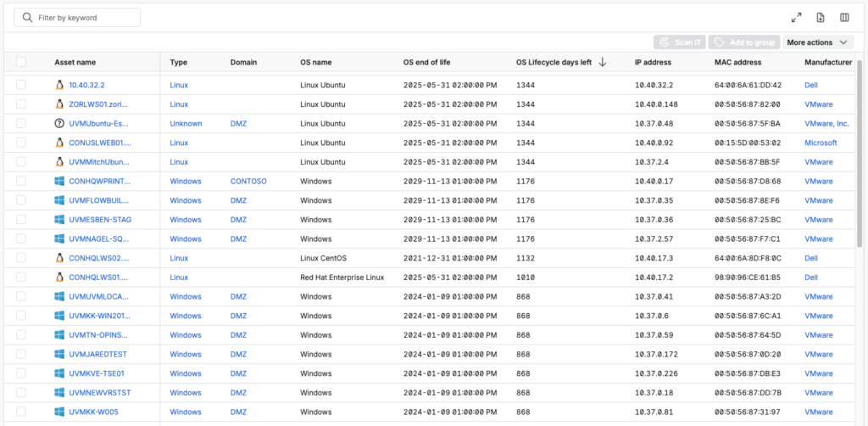The image size is (868, 426).
Task: Click IP address 10.40.0.148
Action: tap(656, 104)
